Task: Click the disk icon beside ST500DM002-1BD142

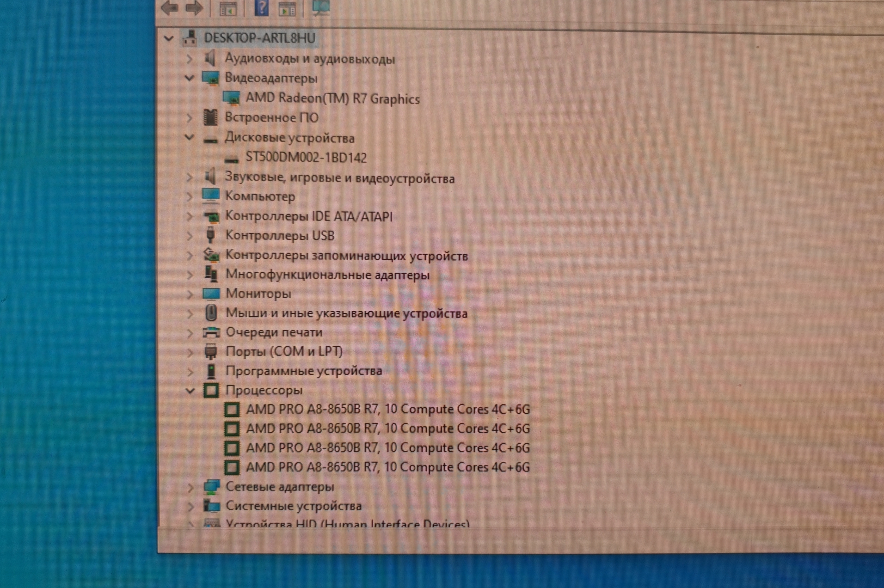Action: 231,159
